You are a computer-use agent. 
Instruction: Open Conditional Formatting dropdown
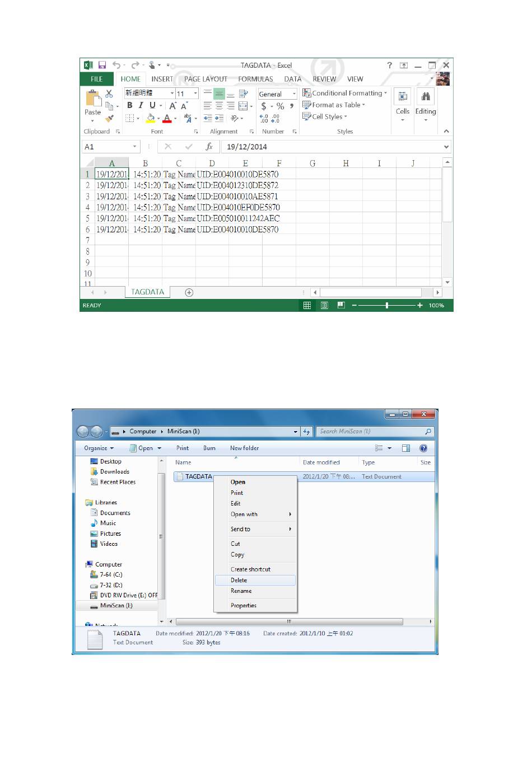pos(344,93)
